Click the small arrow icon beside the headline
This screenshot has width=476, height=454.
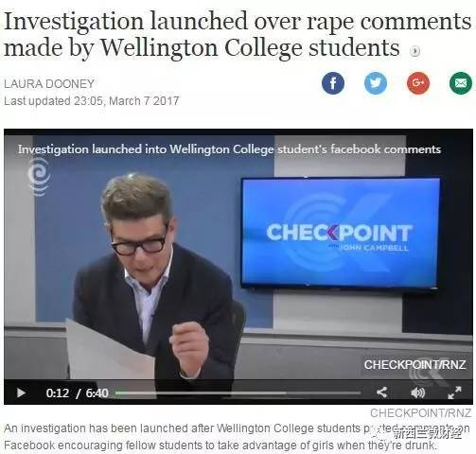point(414,51)
